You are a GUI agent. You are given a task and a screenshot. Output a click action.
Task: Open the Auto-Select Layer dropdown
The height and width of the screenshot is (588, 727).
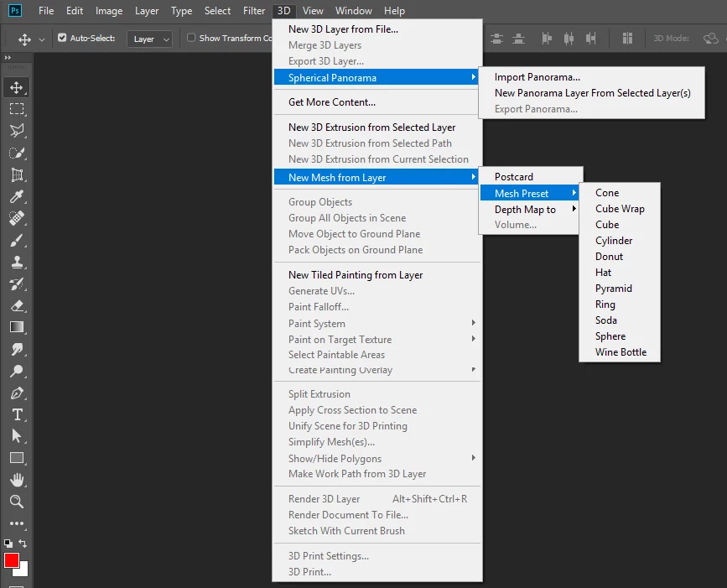coord(150,39)
